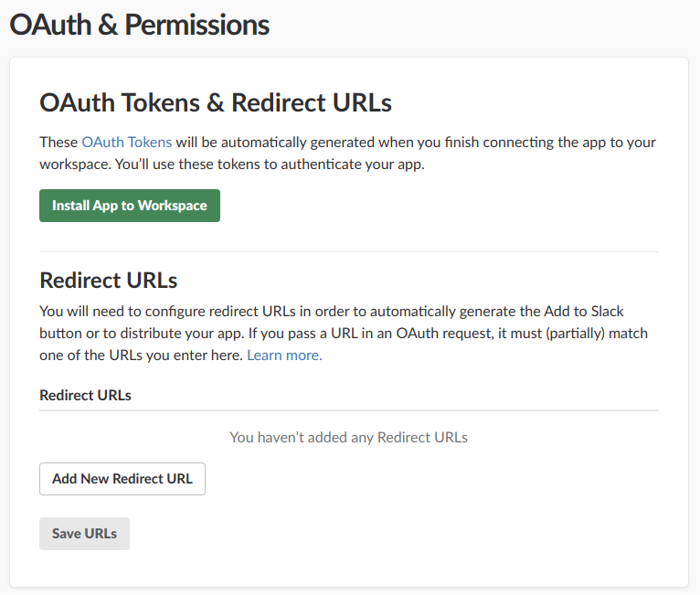Click the Save URLs button
This screenshot has height=595, width=700.
[x=84, y=534]
